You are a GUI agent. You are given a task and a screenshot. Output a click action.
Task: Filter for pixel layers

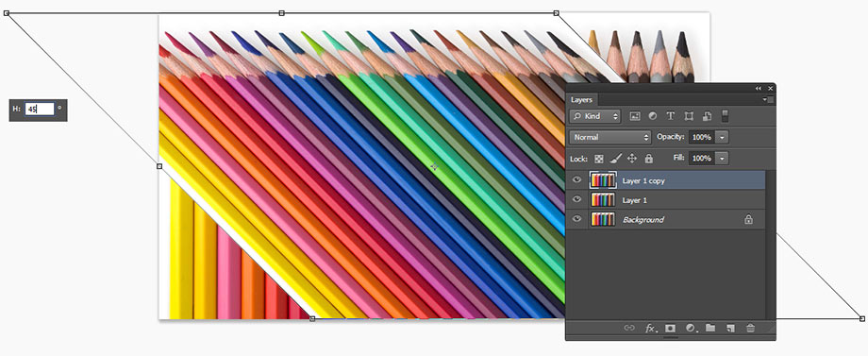coord(635,116)
